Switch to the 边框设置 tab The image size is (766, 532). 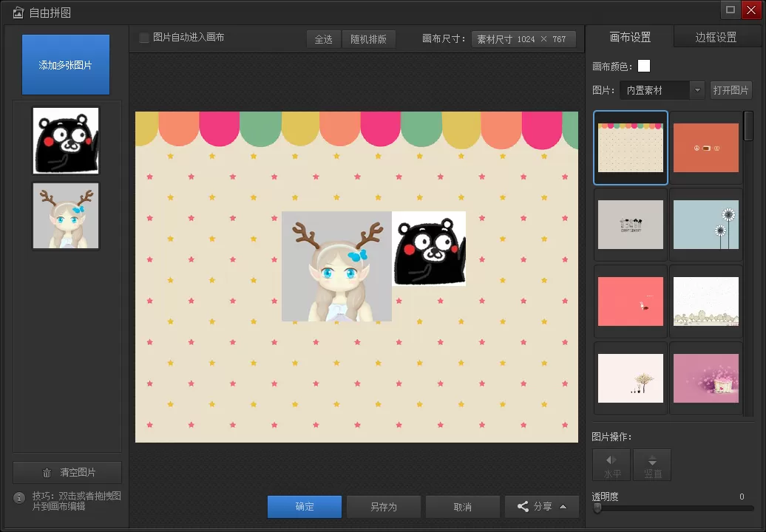(716, 37)
